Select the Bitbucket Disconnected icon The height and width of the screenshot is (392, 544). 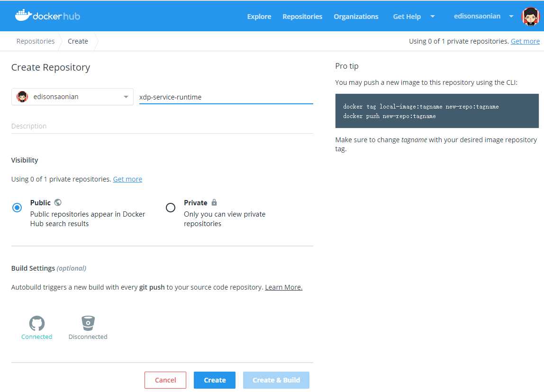88,323
